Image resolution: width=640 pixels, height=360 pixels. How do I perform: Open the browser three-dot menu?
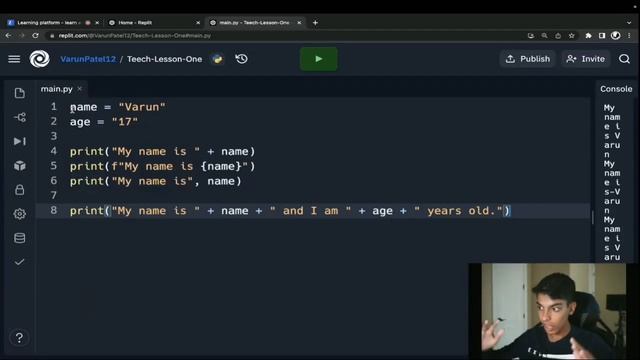click(x=629, y=36)
